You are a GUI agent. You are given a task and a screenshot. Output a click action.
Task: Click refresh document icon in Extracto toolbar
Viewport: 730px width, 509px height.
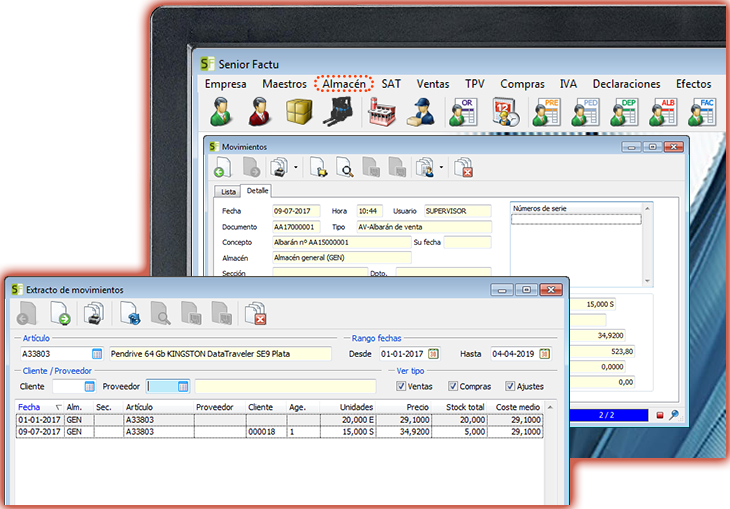pyautogui.click(x=130, y=313)
